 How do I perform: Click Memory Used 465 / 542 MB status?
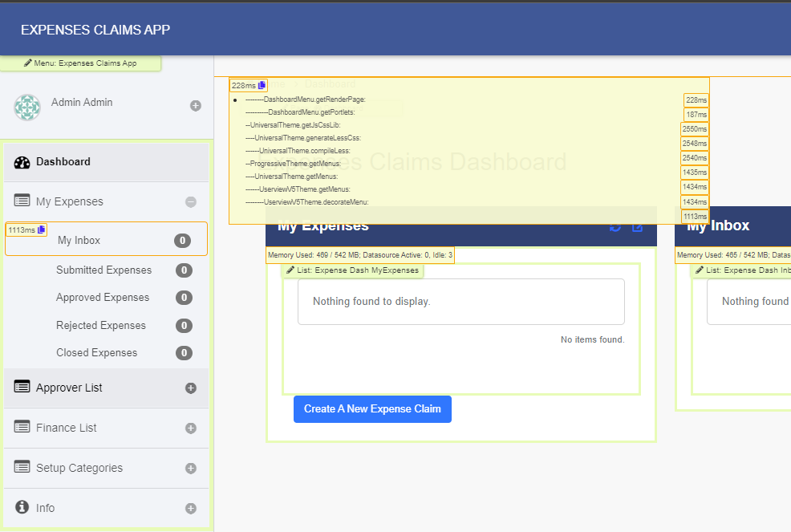(733, 255)
